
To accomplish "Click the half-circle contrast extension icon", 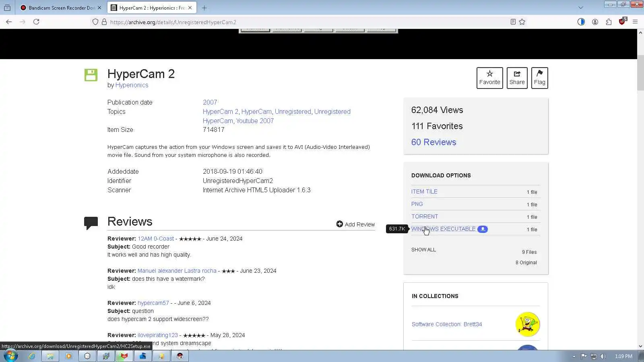I will 581,22.
